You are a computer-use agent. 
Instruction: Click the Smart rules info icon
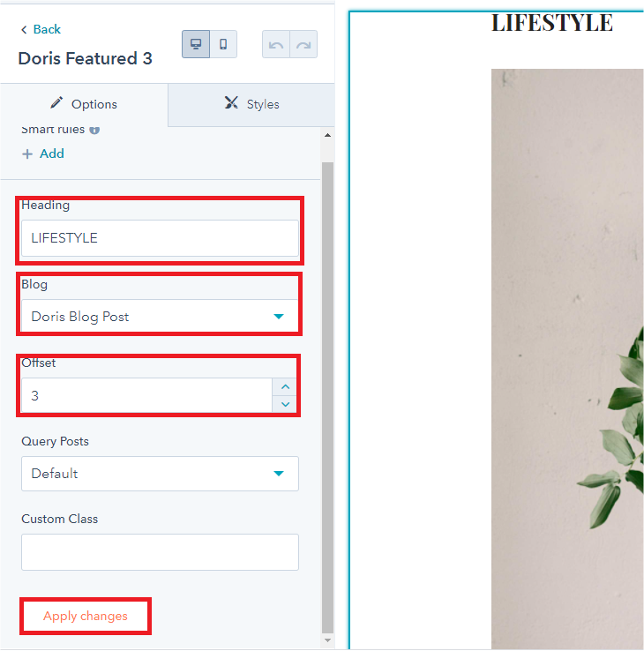94,130
